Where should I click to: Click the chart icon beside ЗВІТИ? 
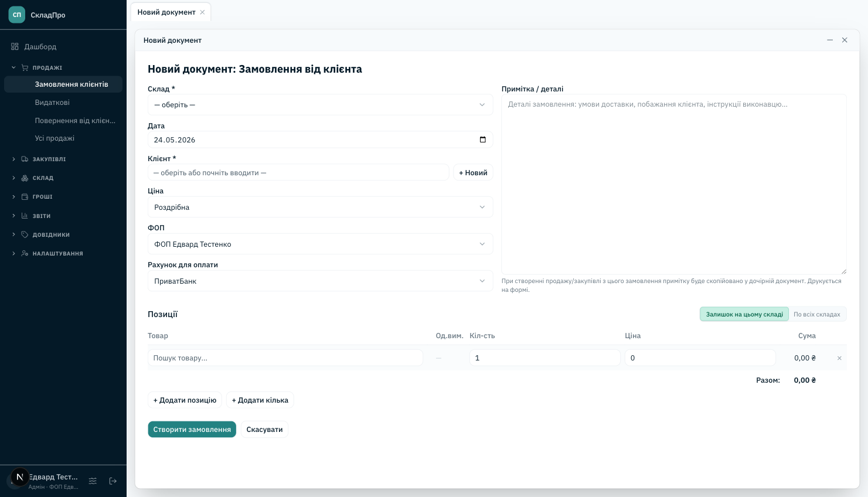click(25, 216)
